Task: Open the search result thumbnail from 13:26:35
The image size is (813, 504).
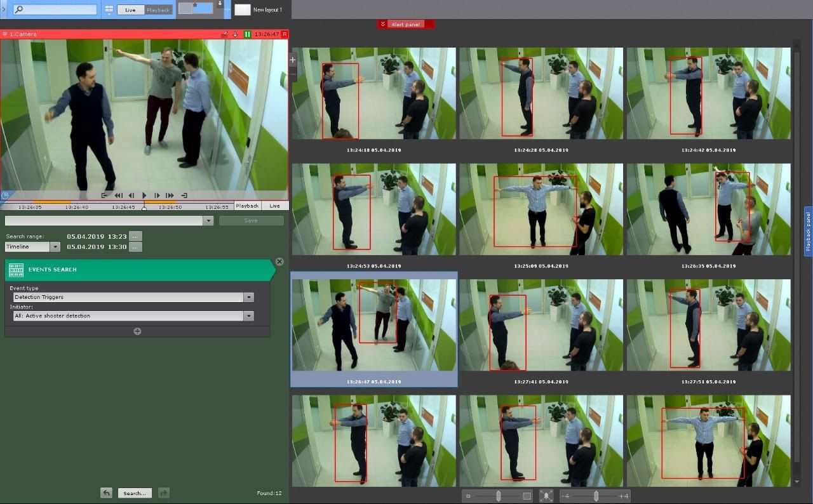Action: coord(709,209)
